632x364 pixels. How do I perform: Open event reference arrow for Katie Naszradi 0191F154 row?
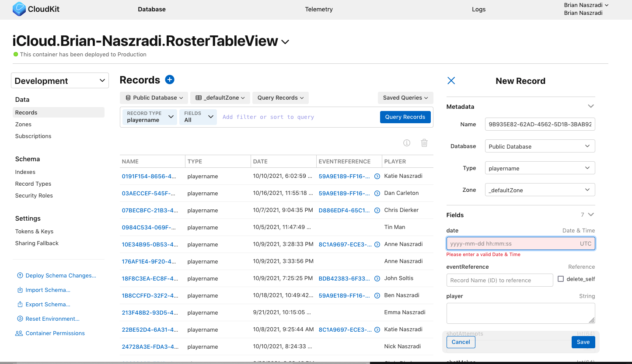pyautogui.click(x=377, y=176)
